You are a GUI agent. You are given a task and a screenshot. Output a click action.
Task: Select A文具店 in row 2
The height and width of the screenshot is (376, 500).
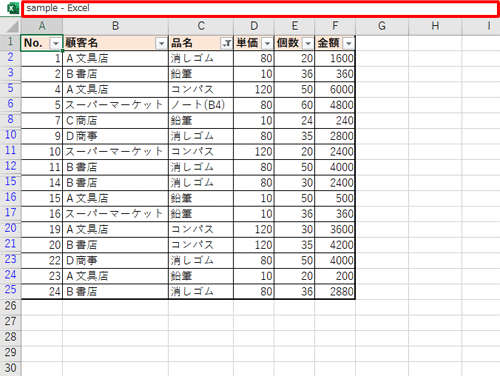(x=115, y=58)
